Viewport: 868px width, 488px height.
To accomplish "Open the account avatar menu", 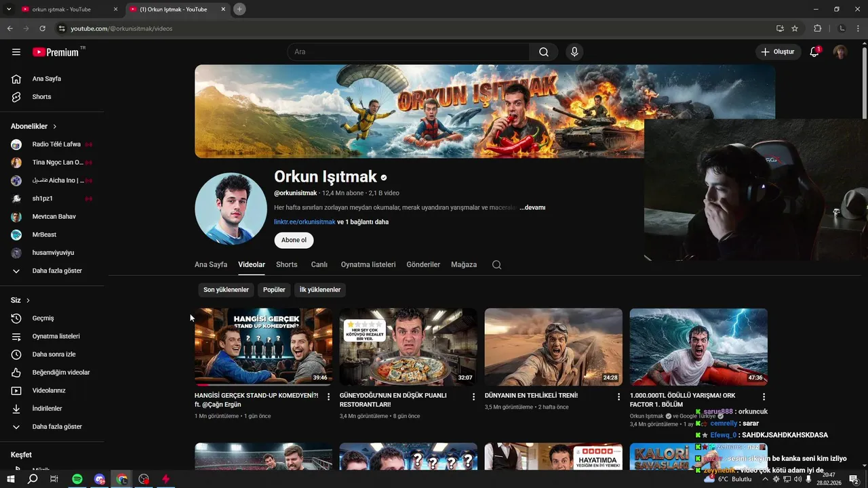I will click(840, 52).
